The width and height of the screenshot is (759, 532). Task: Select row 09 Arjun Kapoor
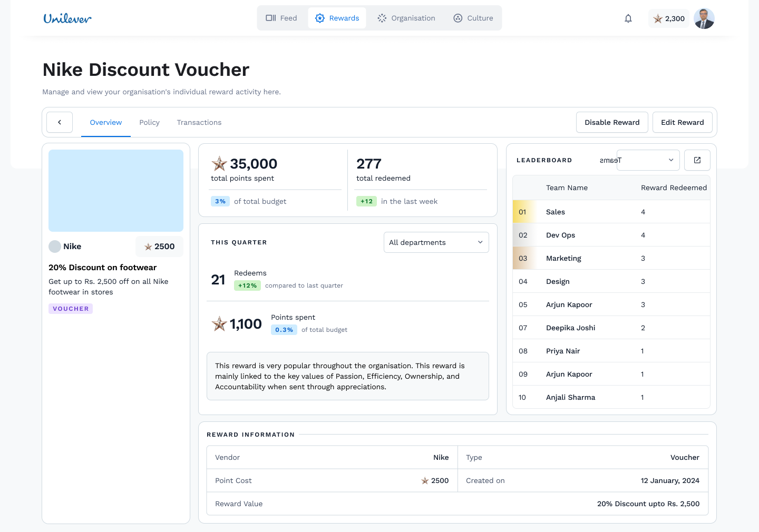pos(611,374)
